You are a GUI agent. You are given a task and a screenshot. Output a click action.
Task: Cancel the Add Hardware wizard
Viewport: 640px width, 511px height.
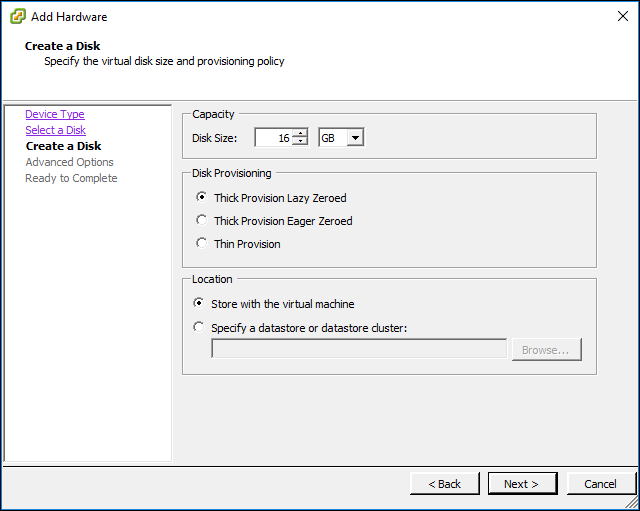click(x=601, y=484)
